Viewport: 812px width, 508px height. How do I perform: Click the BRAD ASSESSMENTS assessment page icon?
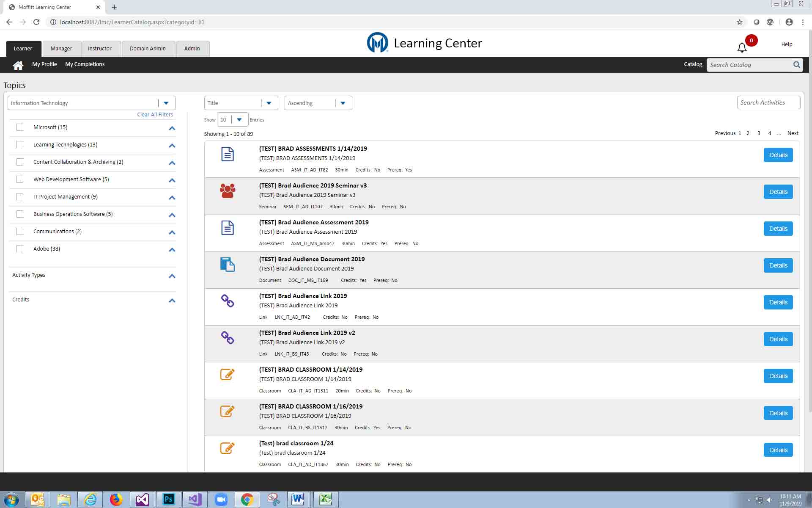pos(228,154)
